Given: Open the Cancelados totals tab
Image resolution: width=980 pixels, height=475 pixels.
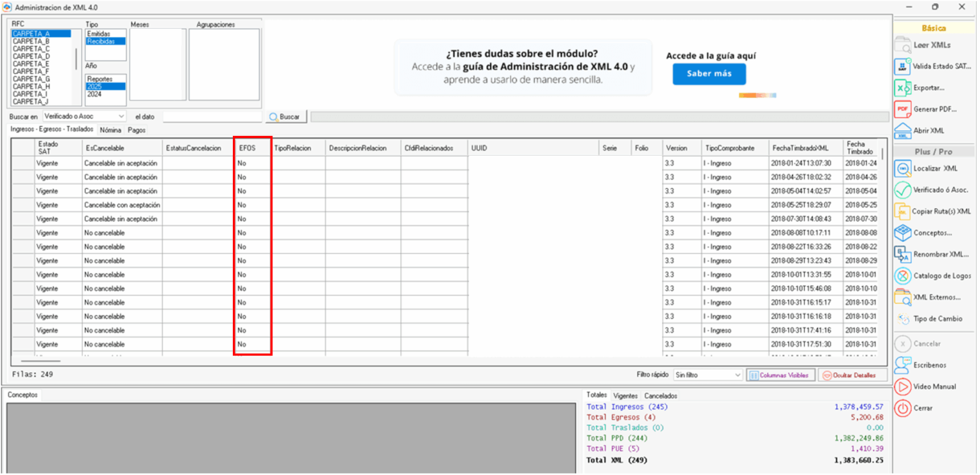Looking at the screenshot, I should [660, 396].
